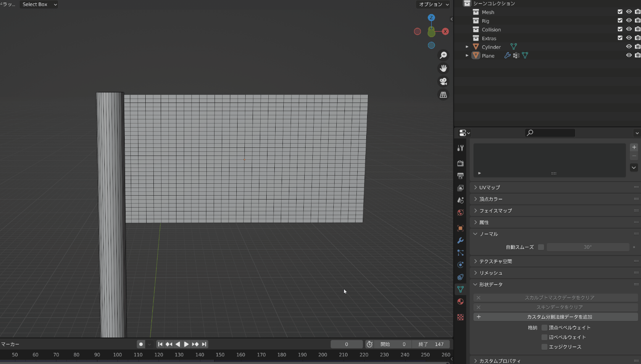Jump to the first frame
This screenshot has height=364, width=641.
click(160, 344)
